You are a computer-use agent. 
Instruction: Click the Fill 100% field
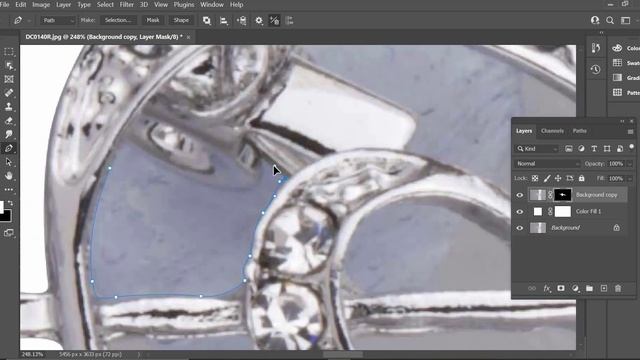point(616,178)
